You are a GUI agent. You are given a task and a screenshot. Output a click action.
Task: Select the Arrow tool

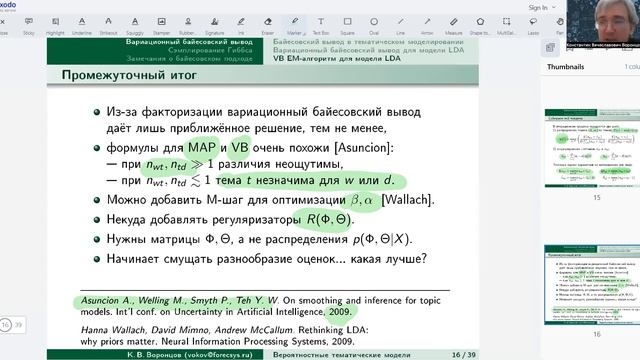tap(427, 25)
